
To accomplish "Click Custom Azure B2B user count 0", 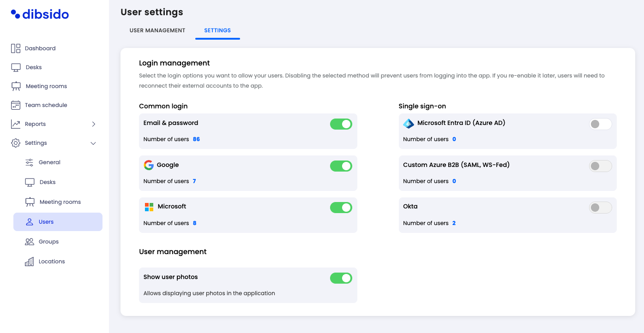I will [x=454, y=181].
